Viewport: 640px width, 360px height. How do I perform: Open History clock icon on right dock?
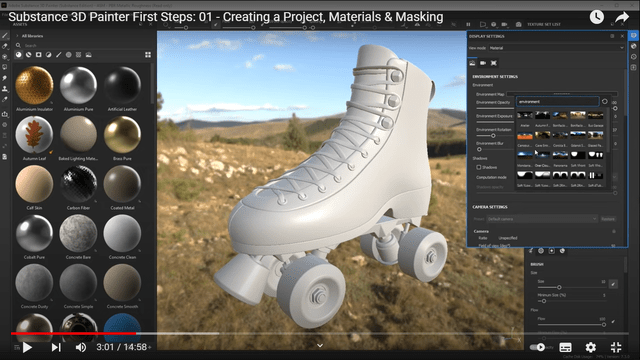pyautogui.click(x=633, y=57)
